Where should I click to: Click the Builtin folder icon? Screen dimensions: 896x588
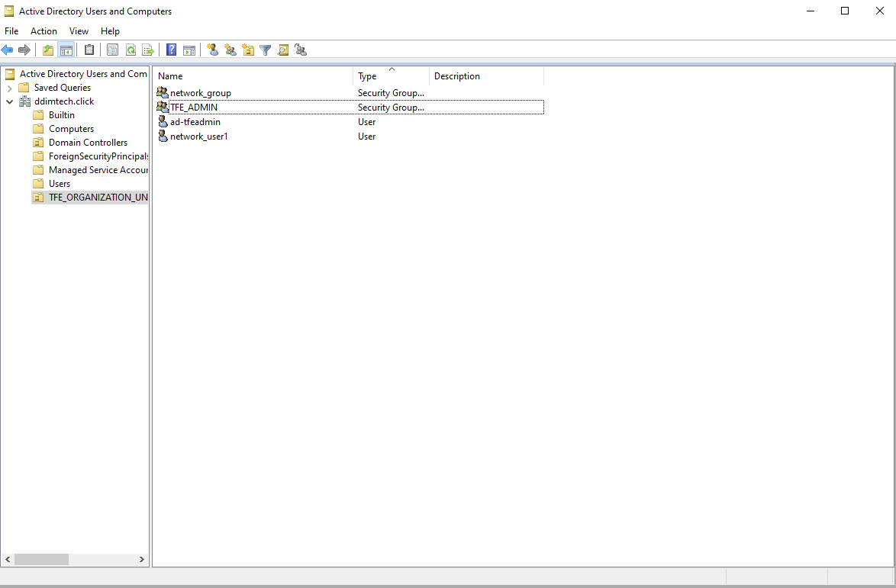38,114
